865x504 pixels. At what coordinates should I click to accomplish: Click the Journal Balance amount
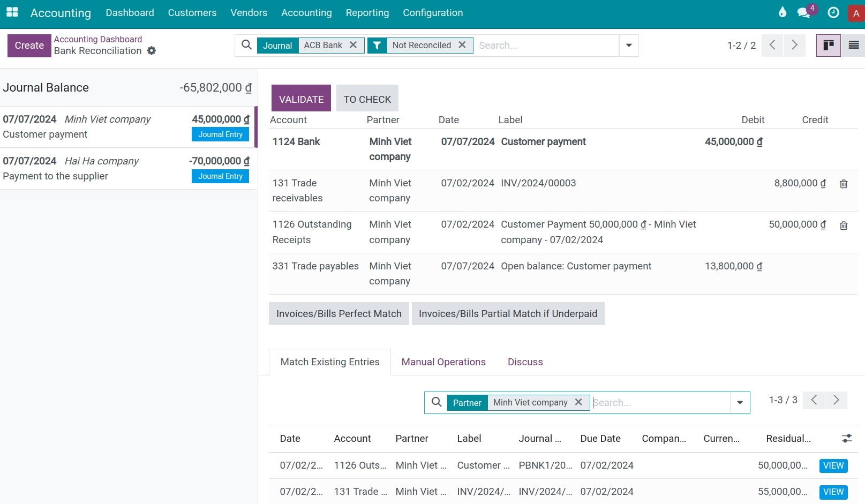216,88
